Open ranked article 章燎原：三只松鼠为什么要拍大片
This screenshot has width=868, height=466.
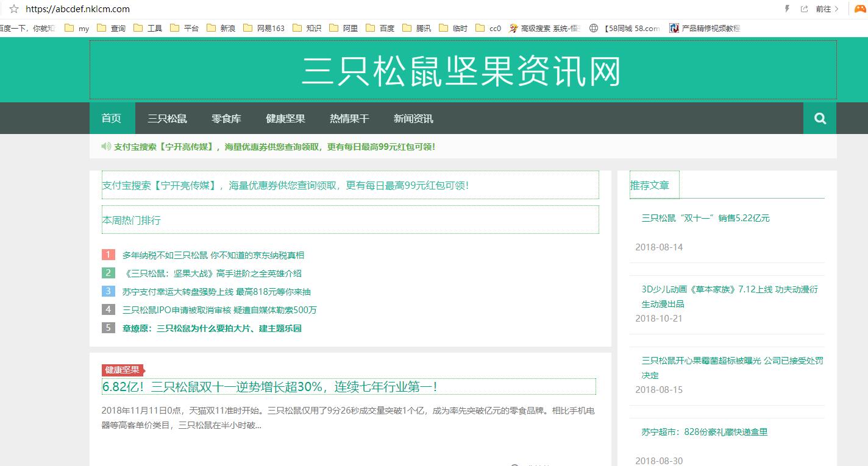coord(212,328)
